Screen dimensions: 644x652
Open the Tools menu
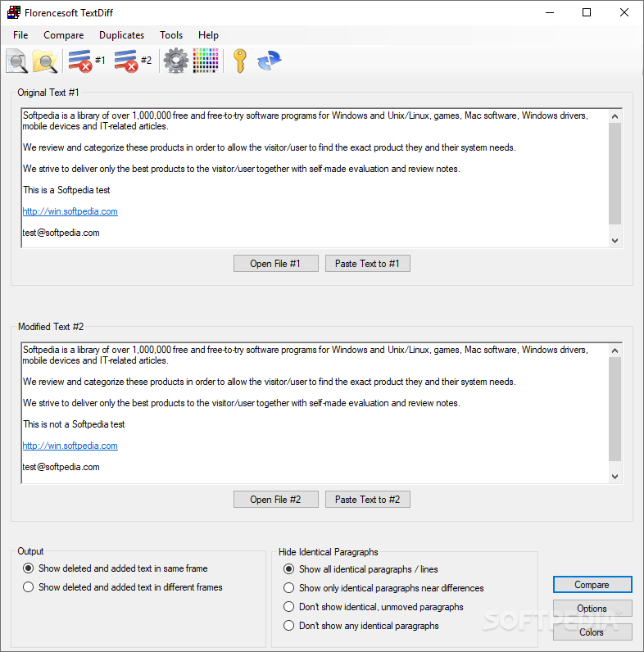pyautogui.click(x=171, y=35)
